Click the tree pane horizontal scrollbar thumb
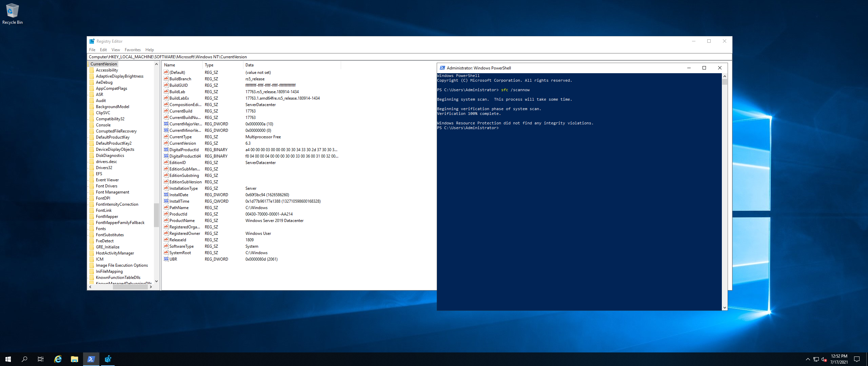The image size is (868, 366). 130,287
